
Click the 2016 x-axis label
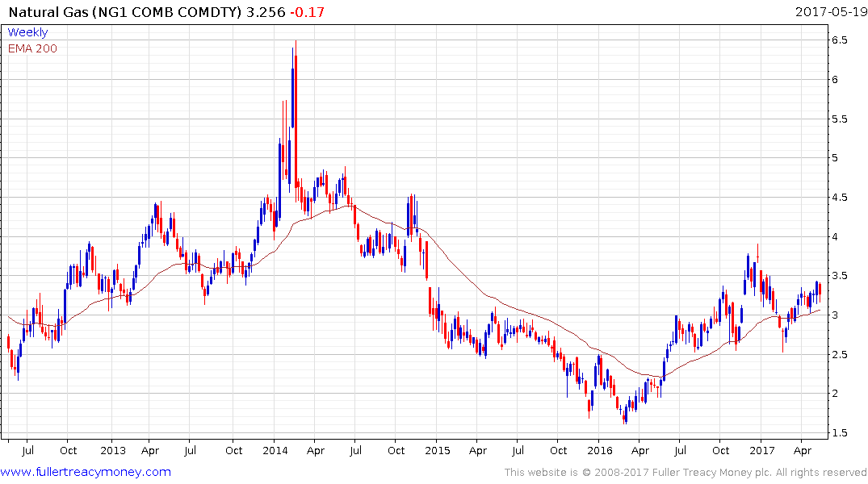click(599, 450)
